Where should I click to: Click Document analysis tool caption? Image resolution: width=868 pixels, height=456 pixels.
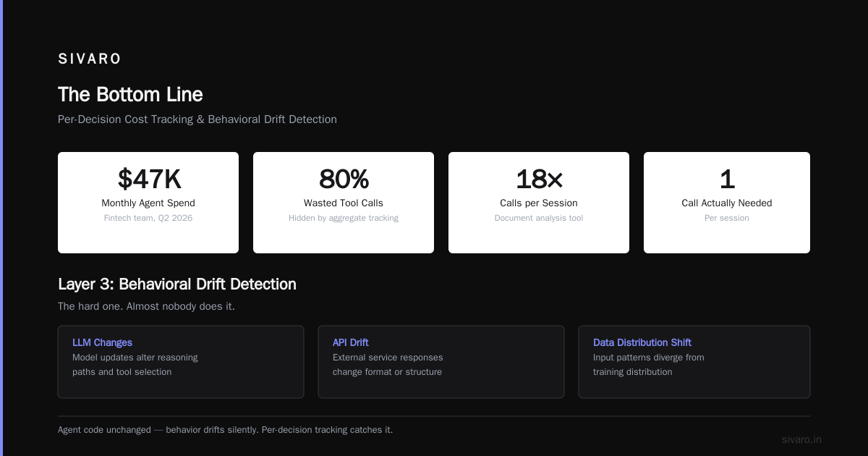pyautogui.click(x=539, y=218)
